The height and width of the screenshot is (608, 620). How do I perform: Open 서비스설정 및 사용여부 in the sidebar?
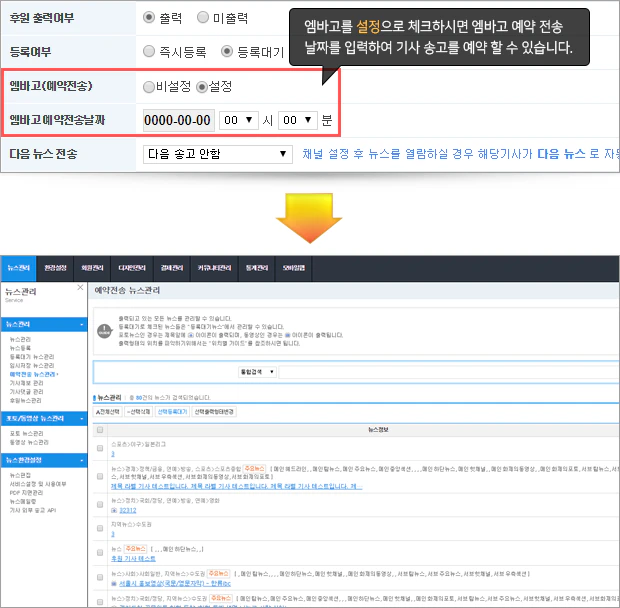pos(38,484)
